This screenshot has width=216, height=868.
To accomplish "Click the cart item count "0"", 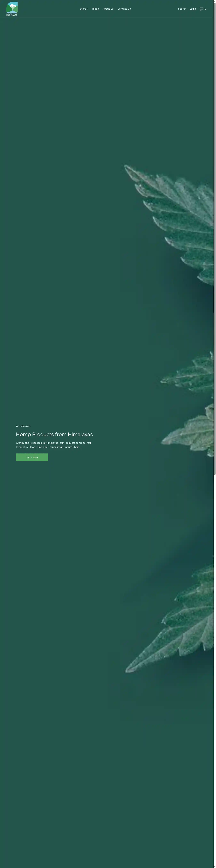I will point(205,9).
